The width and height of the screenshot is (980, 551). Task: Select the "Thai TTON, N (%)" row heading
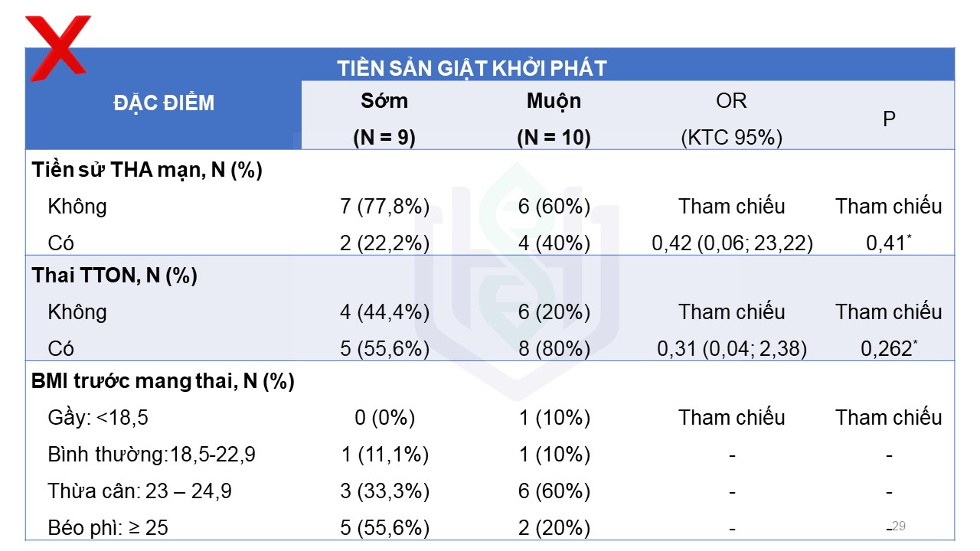115,275
